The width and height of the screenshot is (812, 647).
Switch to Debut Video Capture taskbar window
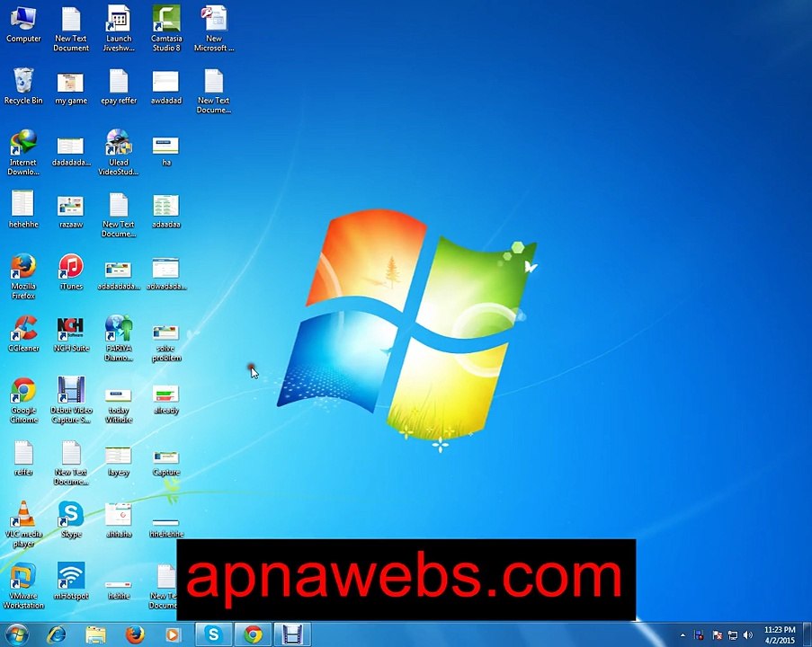click(x=292, y=634)
